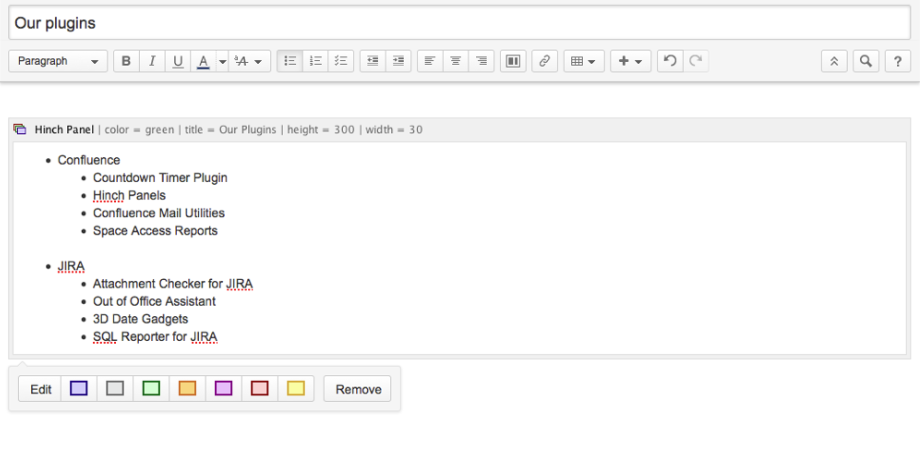Image resolution: width=920 pixels, height=450 pixels.
Task: Choose the purple panel color
Action: click(x=224, y=388)
